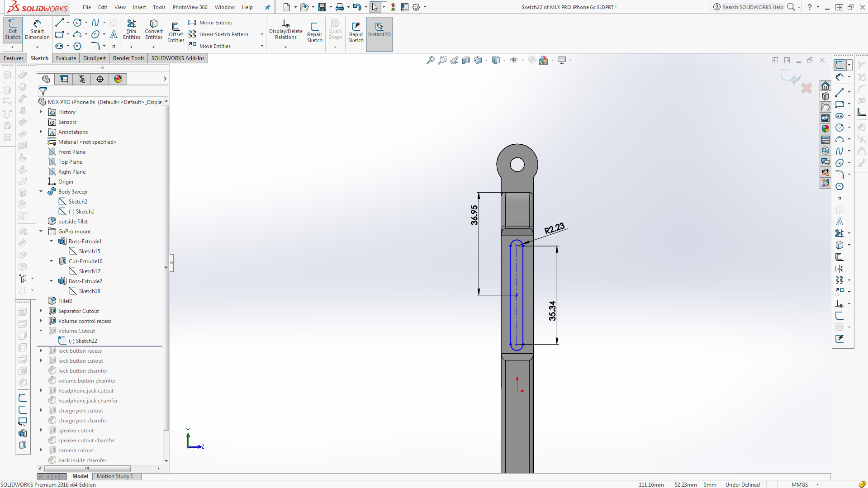Open DisplayManager color ball tab
The width and height of the screenshot is (868, 488).
118,79
